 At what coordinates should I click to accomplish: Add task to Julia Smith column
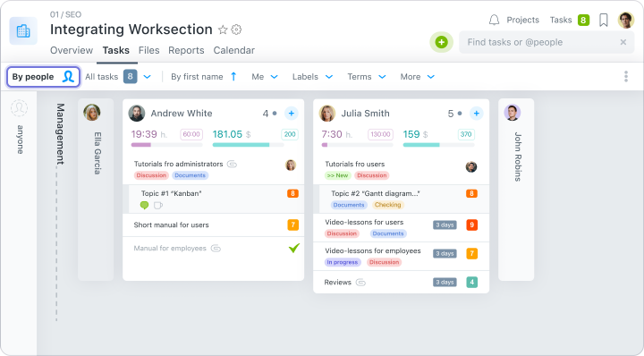point(476,114)
